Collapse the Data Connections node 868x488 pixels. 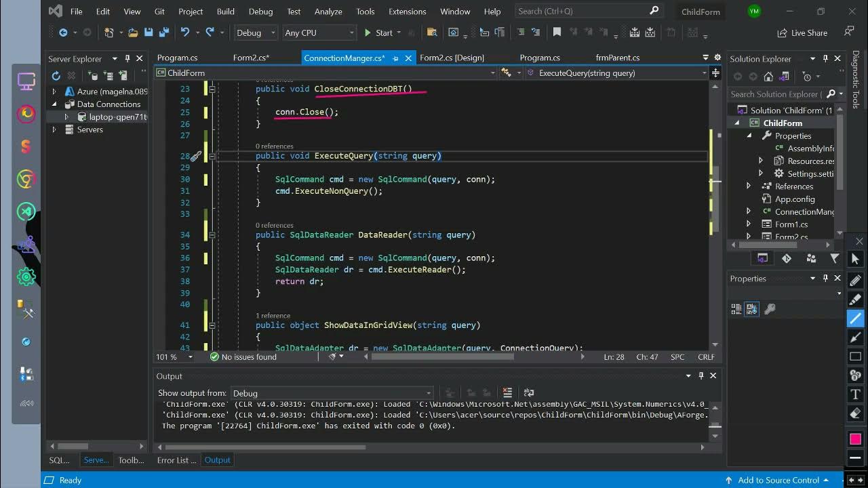coord(54,104)
